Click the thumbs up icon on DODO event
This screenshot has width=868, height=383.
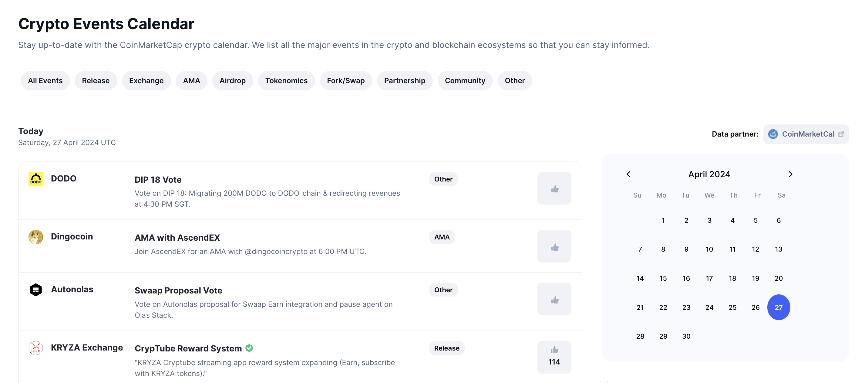click(x=554, y=188)
